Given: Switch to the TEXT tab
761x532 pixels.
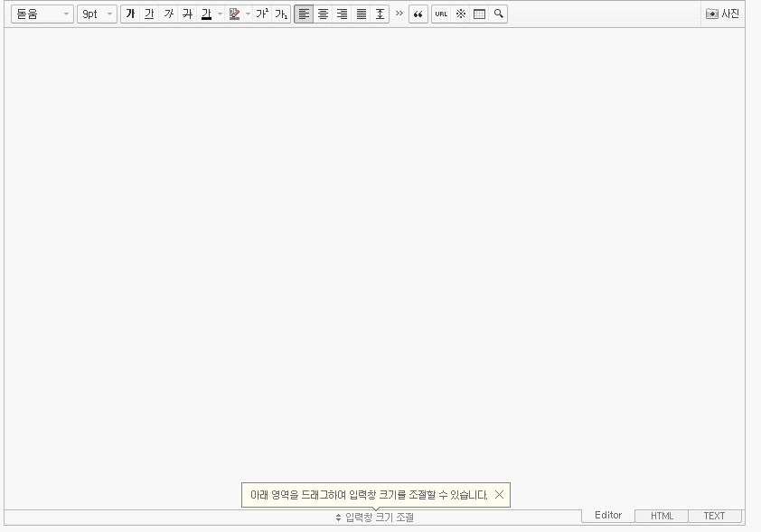Looking at the screenshot, I should click(x=714, y=516).
